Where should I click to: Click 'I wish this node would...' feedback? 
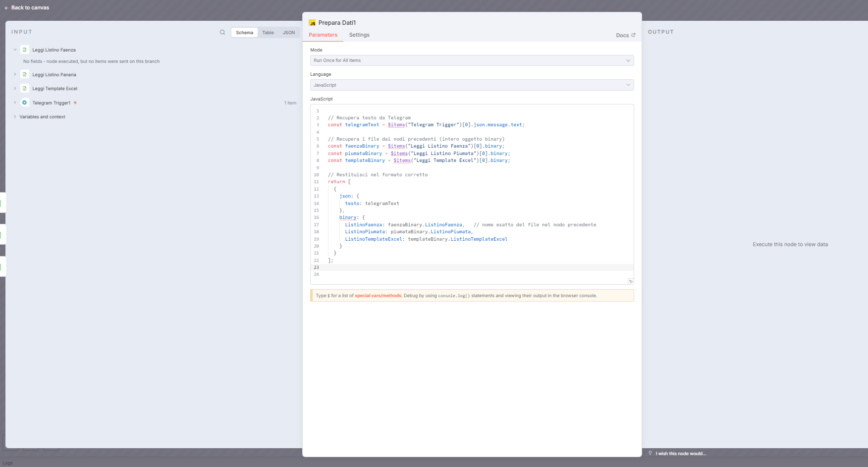pyautogui.click(x=680, y=454)
